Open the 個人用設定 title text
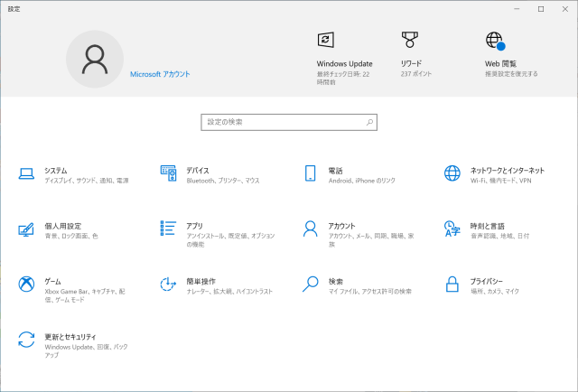 pos(63,226)
